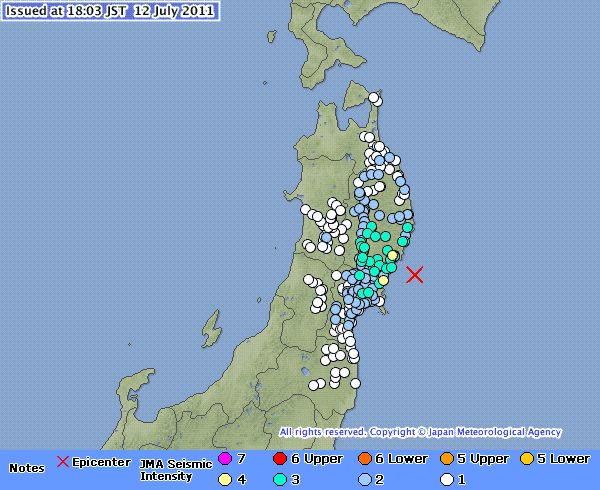Select the upper yellow intensity 4 map marker
Screen dimensions: 600x490
393,256
